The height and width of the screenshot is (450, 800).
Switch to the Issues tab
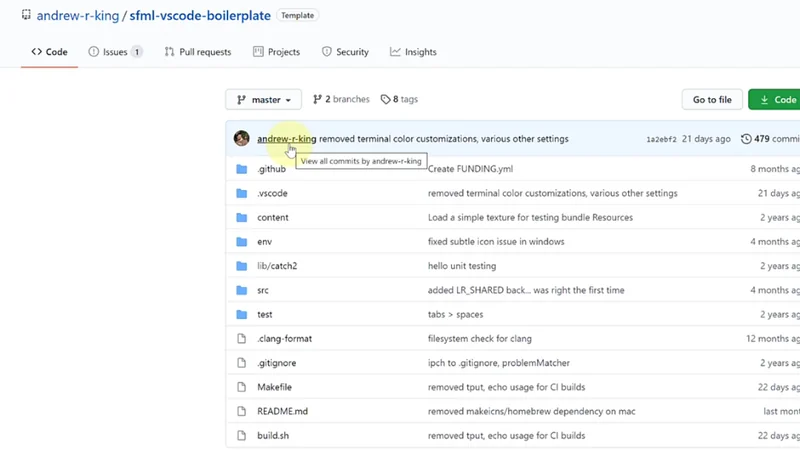tap(115, 52)
